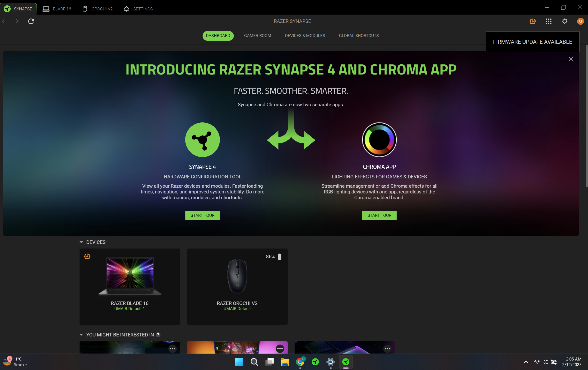Open Windows taskbar search

click(254, 362)
